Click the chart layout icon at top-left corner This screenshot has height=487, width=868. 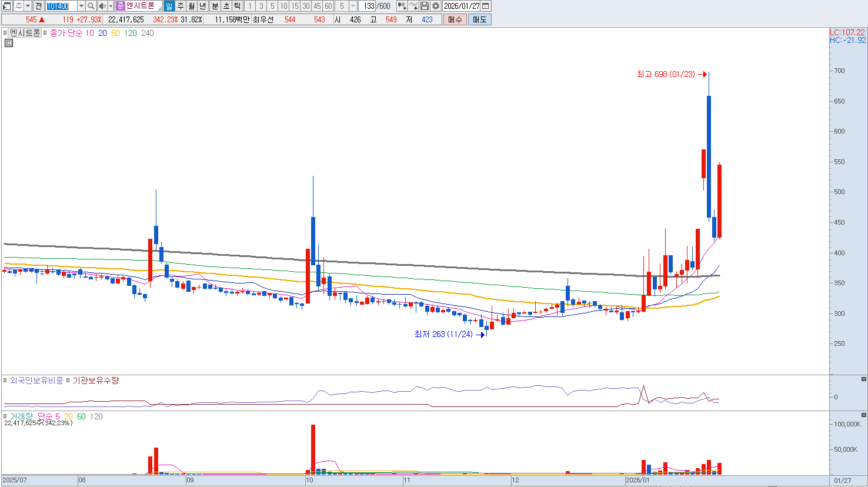tap(6, 6)
